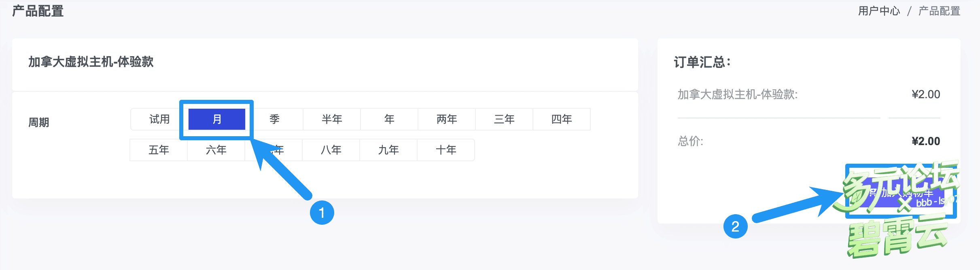Click the 订单汇总 heading

pyautogui.click(x=702, y=62)
